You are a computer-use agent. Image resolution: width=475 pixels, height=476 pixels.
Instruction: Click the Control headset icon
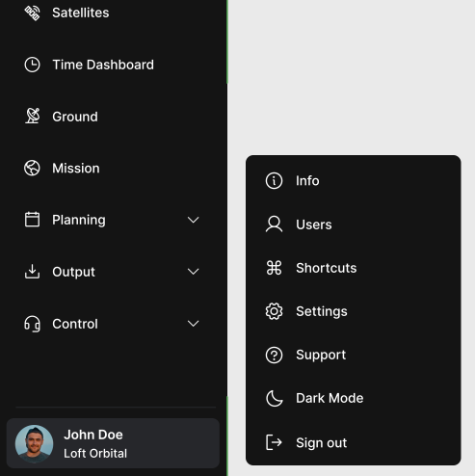[x=32, y=324]
